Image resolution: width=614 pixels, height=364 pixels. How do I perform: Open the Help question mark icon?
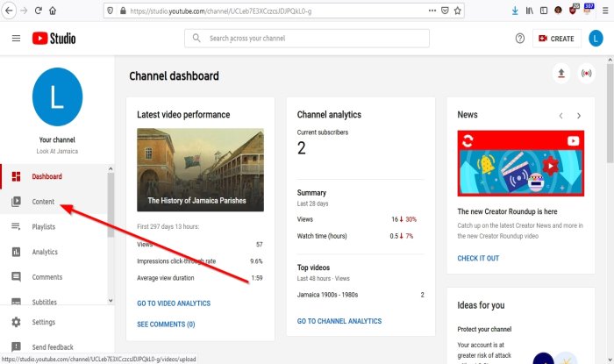(x=519, y=39)
